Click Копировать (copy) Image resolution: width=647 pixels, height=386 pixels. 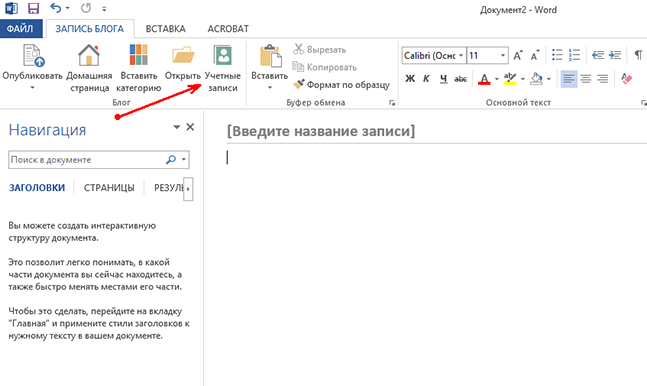[x=324, y=67]
